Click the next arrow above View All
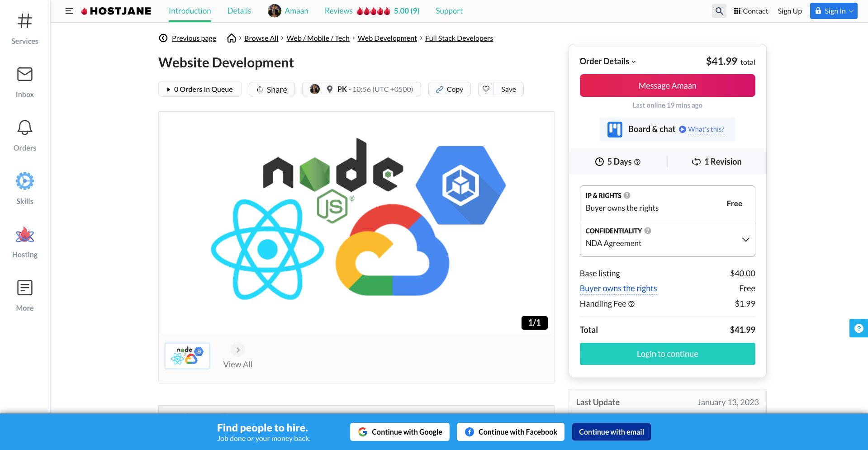The width and height of the screenshot is (868, 450). click(x=238, y=350)
